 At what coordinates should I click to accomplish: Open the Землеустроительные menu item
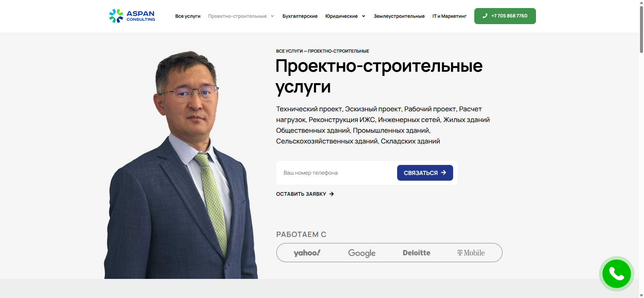point(399,16)
